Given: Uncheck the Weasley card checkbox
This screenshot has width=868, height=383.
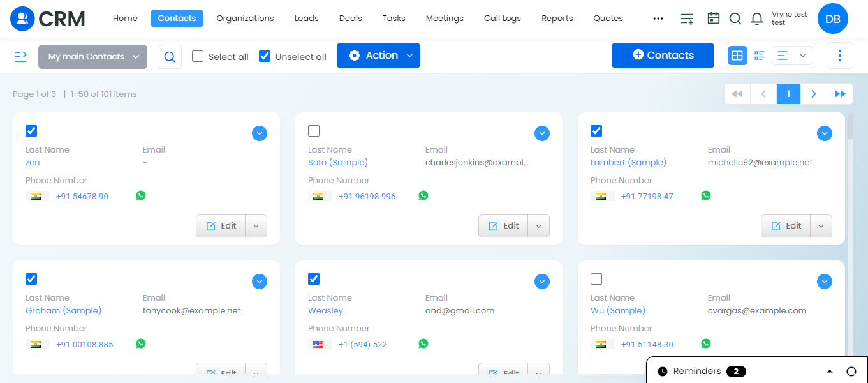Looking at the screenshot, I should (314, 279).
